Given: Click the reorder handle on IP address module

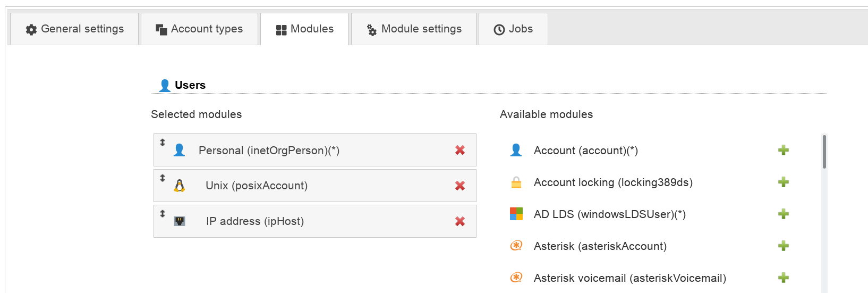Looking at the screenshot, I should pyautogui.click(x=163, y=214).
